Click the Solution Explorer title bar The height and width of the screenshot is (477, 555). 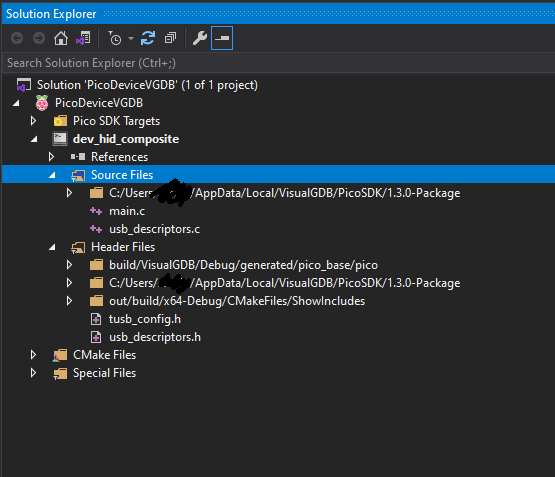(278, 14)
